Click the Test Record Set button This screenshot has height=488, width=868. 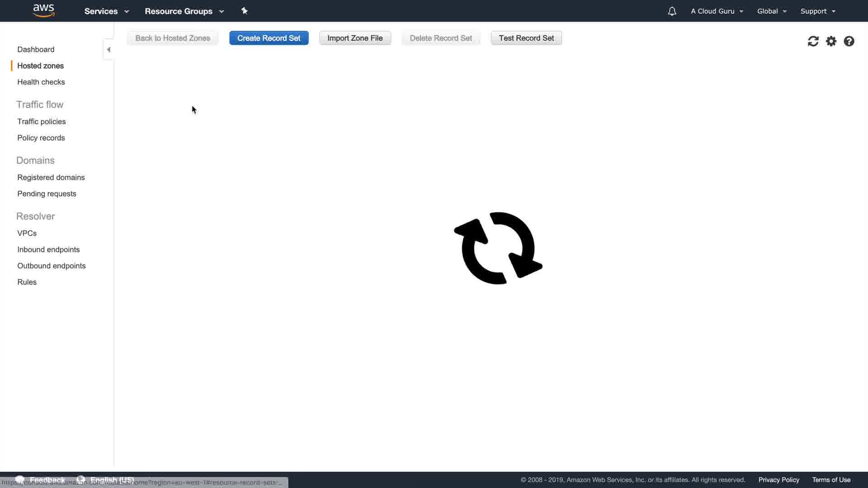point(526,38)
